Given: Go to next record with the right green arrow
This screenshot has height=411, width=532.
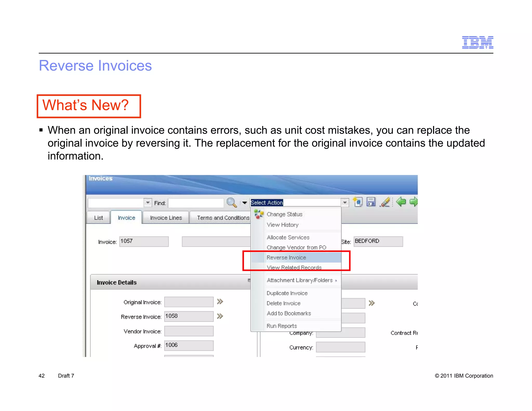Looking at the screenshot, I should coord(414,202).
